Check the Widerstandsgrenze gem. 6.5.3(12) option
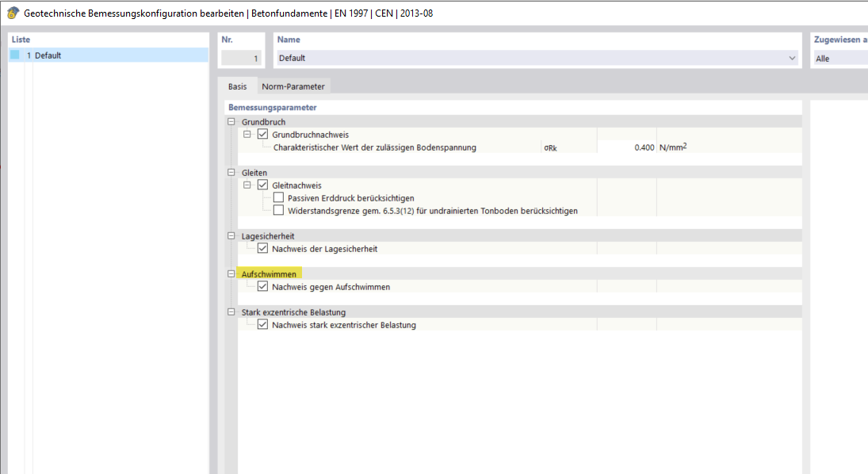The image size is (868, 474). (x=278, y=210)
